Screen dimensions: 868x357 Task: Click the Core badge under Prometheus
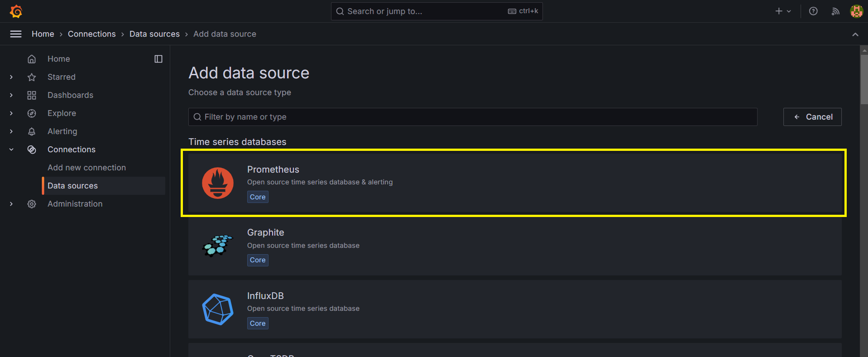258,197
